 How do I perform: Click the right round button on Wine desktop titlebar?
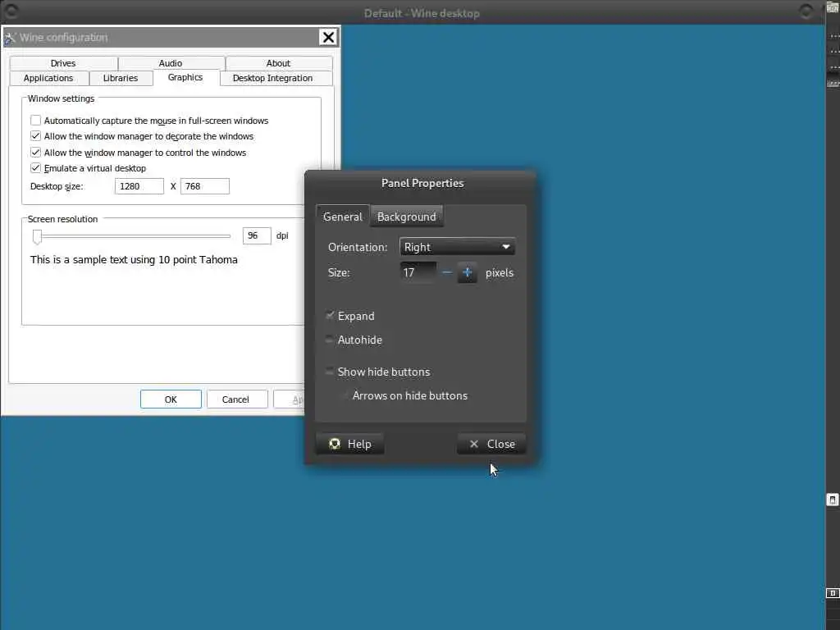point(806,11)
